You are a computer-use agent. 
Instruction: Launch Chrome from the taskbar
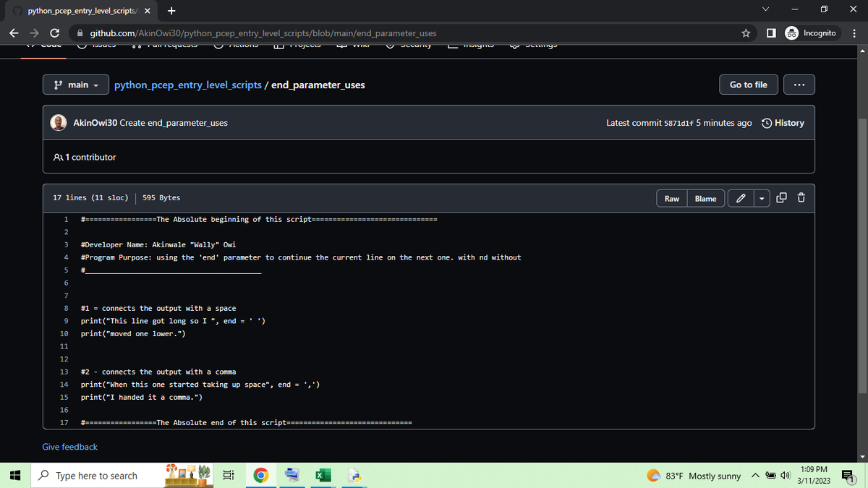click(x=260, y=475)
